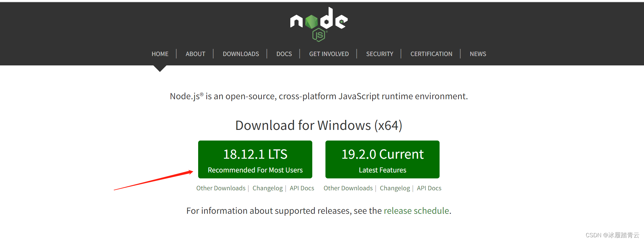
Task: Click the Recommended For Most Users button
Action: click(255, 170)
